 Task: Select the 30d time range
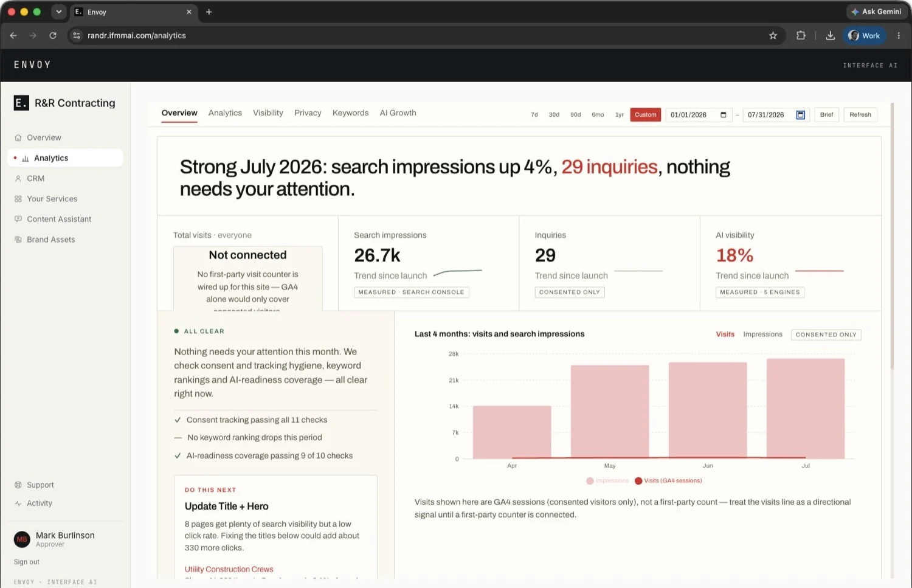554,114
